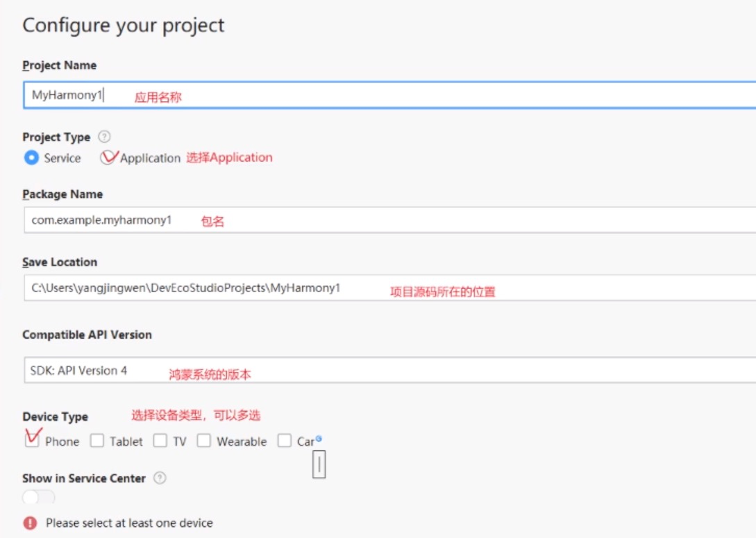
Task: Select the Wearable device checkbox
Action: (x=204, y=441)
